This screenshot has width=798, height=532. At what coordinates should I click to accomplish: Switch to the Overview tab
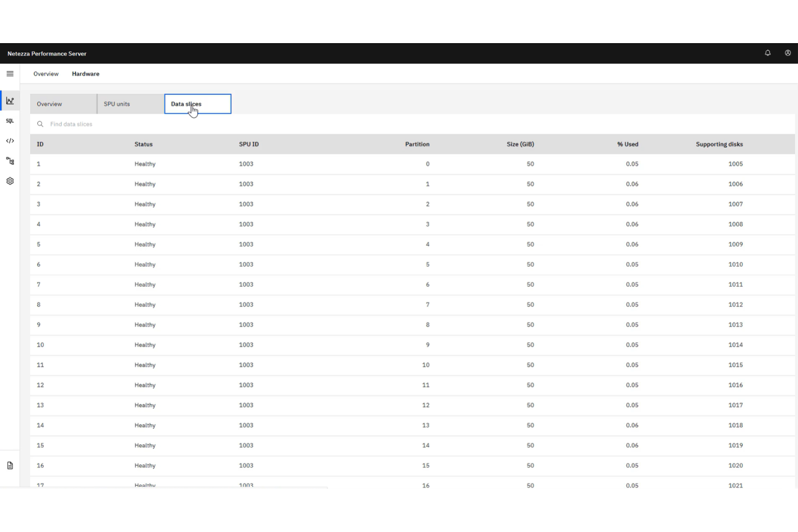49,103
